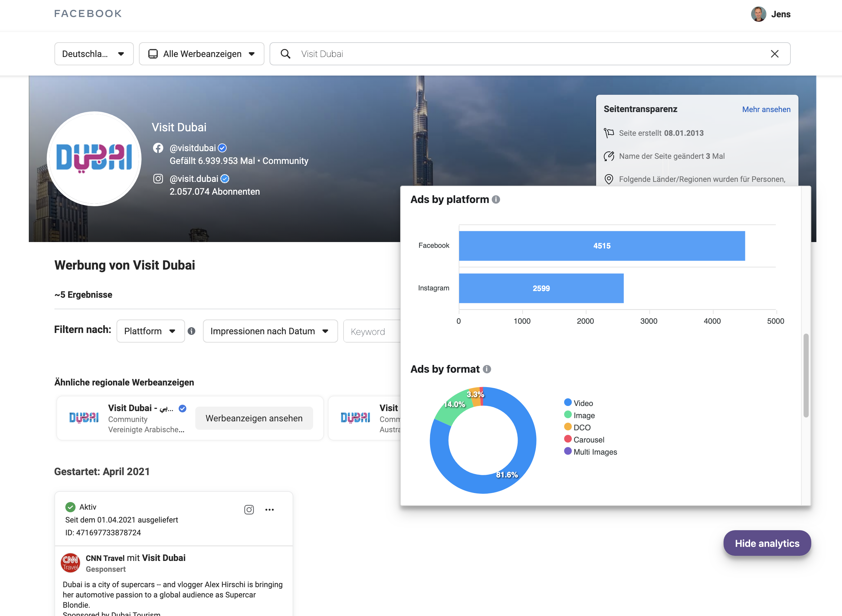Open the Deutschland country dropdown
This screenshot has height=616, width=842.
(94, 54)
